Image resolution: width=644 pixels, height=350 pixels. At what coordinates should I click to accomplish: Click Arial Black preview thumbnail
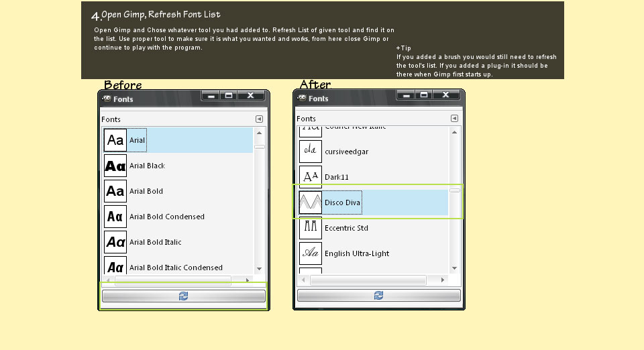[x=115, y=166]
